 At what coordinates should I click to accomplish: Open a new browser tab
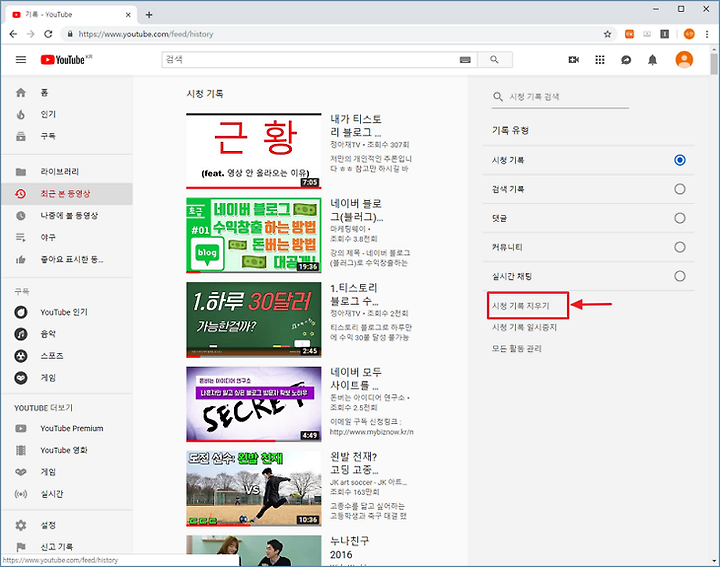[149, 15]
